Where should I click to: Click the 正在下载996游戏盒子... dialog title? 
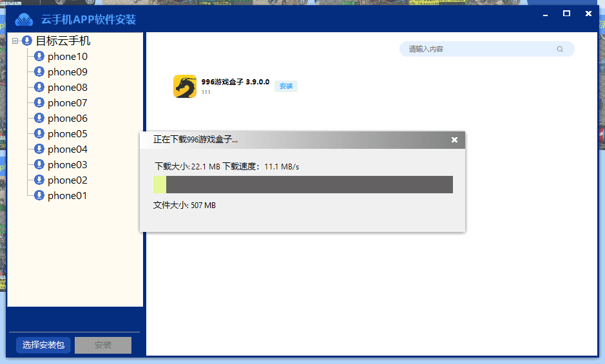[195, 139]
